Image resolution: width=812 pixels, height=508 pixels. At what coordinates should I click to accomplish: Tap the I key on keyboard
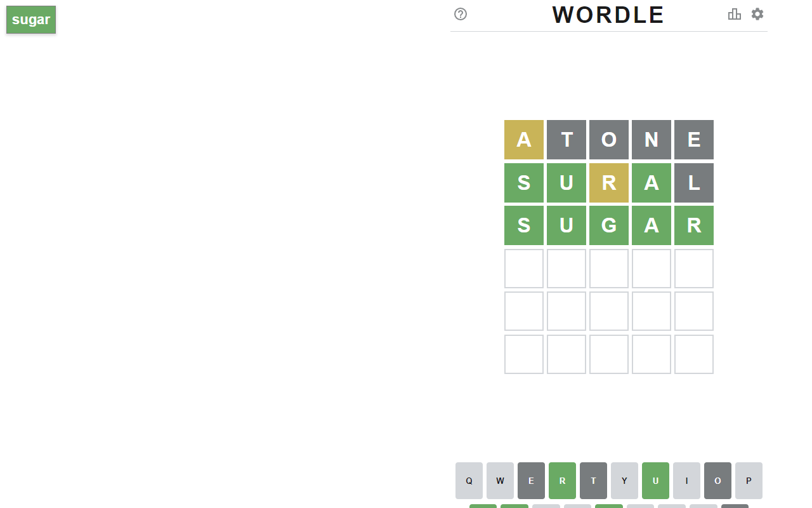[687, 481]
